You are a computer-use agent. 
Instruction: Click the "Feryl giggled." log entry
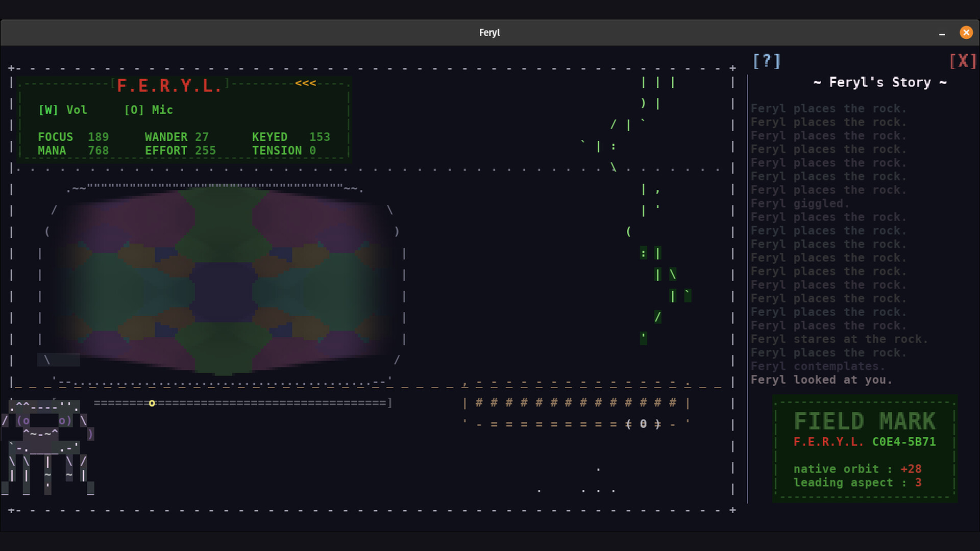(x=799, y=204)
